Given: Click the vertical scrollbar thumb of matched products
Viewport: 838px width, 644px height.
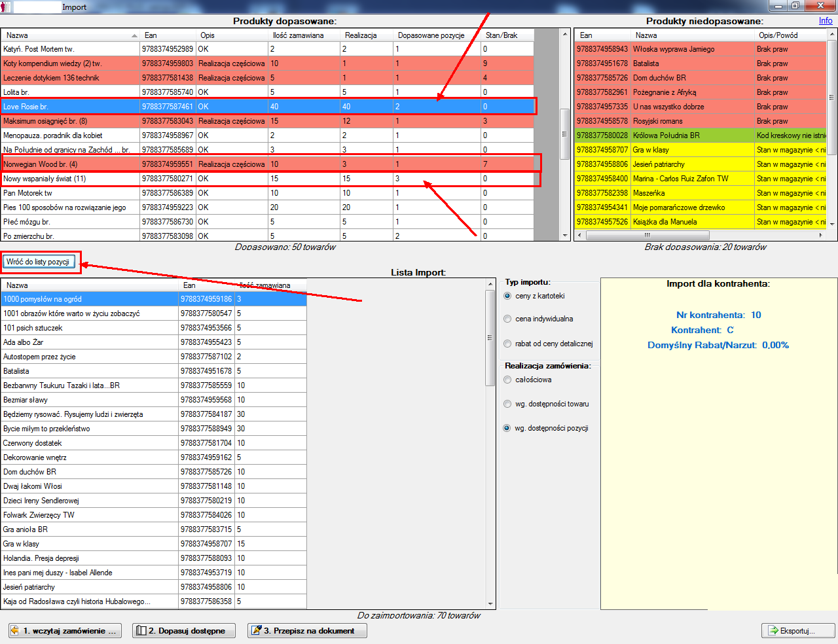Looking at the screenshot, I should pos(564,134).
